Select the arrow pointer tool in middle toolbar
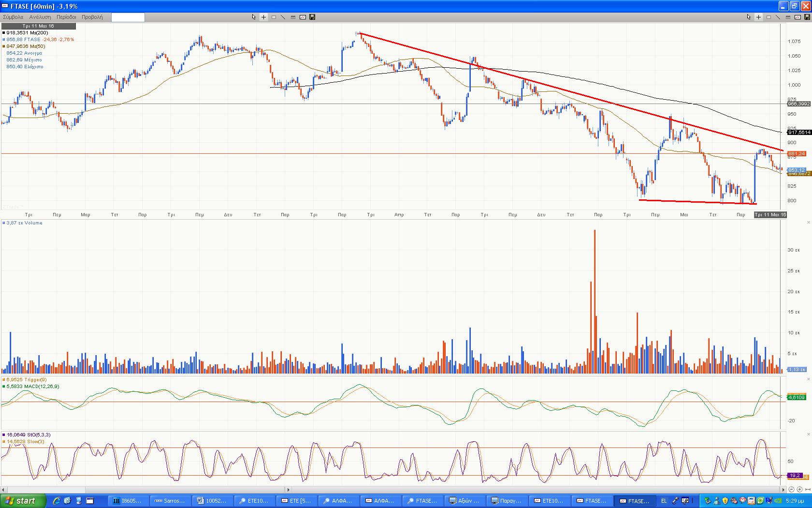This screenshot has height=508, width=812. click(x=254, y=17)
